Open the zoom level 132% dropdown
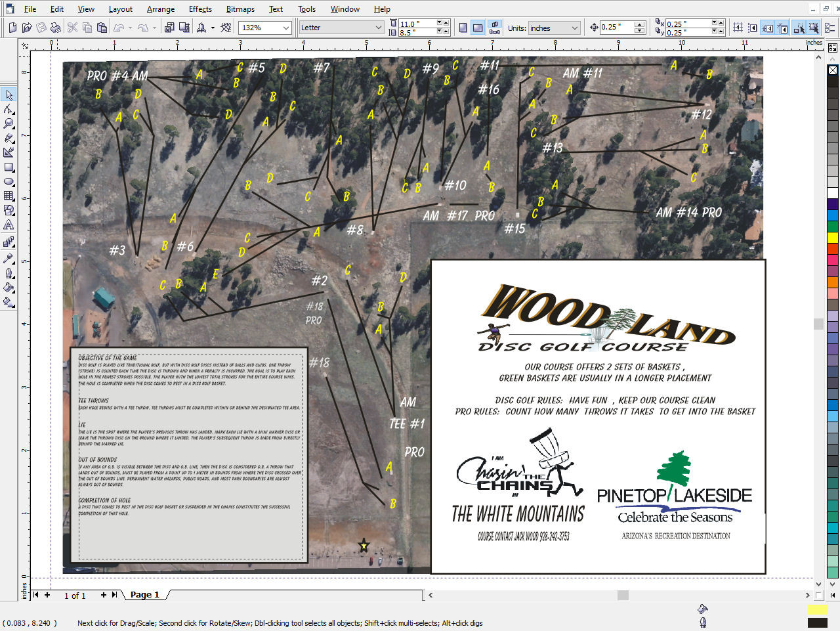840x631 pixels. [286, 28]
